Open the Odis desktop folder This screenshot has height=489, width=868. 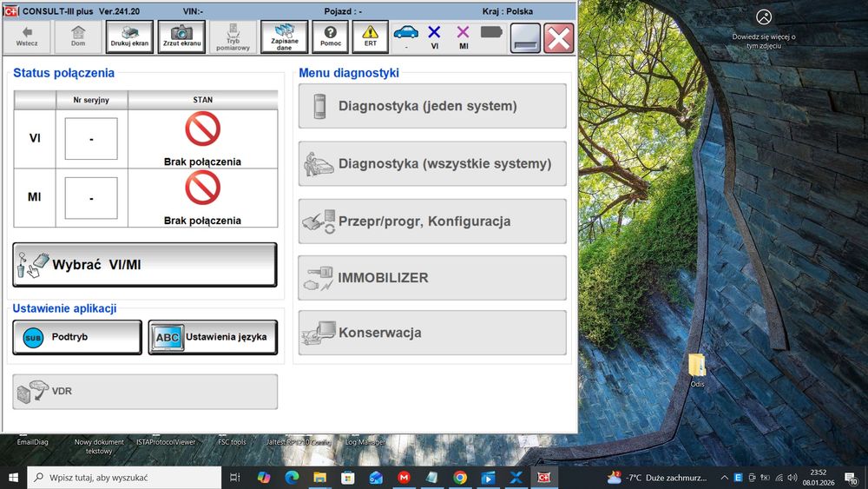click(697, 370)
